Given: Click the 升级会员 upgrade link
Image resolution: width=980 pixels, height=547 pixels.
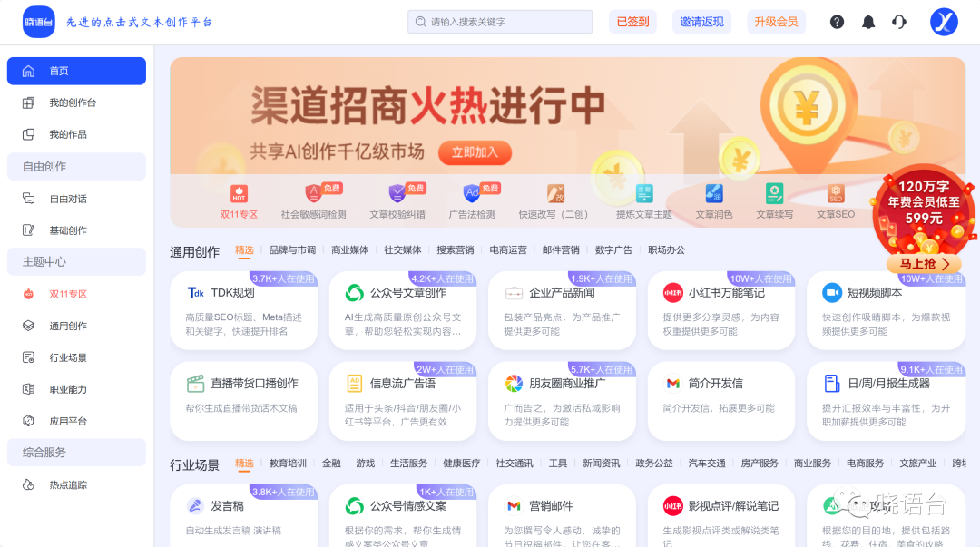Looking at the screenshot, I should pos(776,21).
